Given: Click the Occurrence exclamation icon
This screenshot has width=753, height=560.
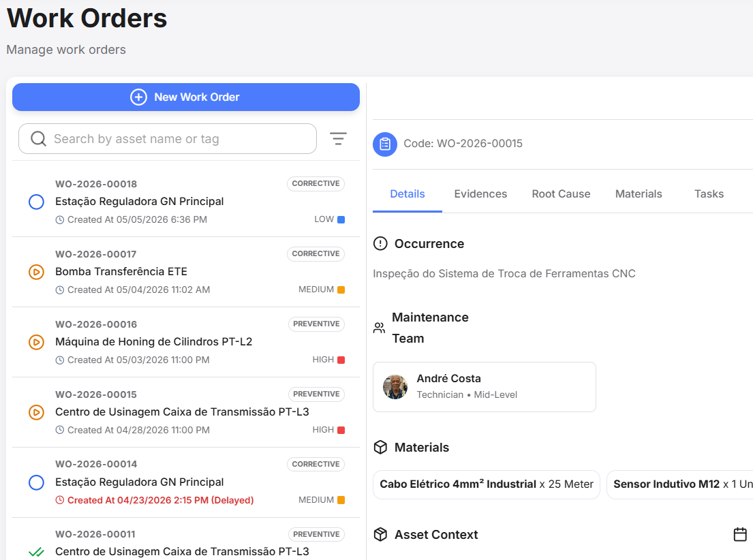Looking at the screenshot, I should point(380,243).
